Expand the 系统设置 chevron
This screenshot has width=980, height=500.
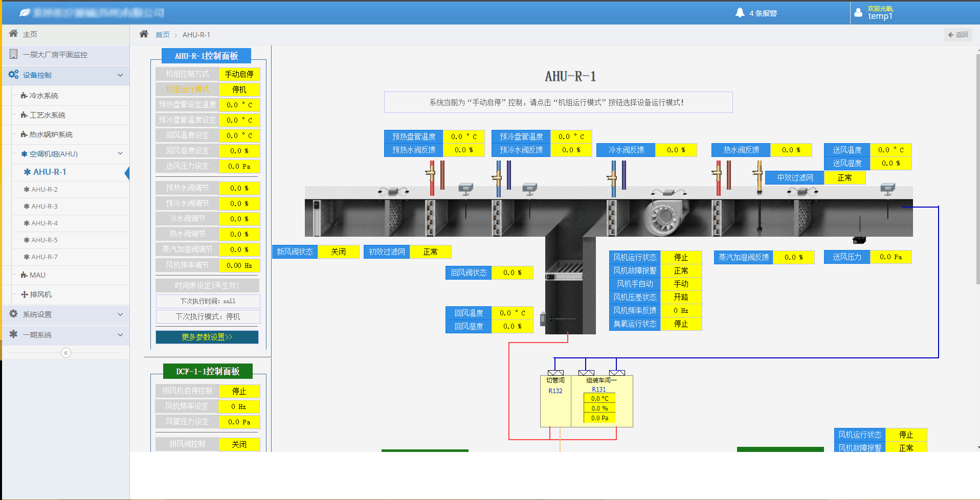click(x=120, y=314)
